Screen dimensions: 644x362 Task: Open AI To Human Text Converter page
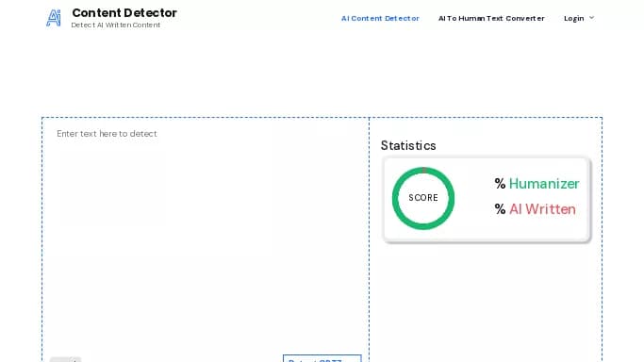[x=491, y=19]
